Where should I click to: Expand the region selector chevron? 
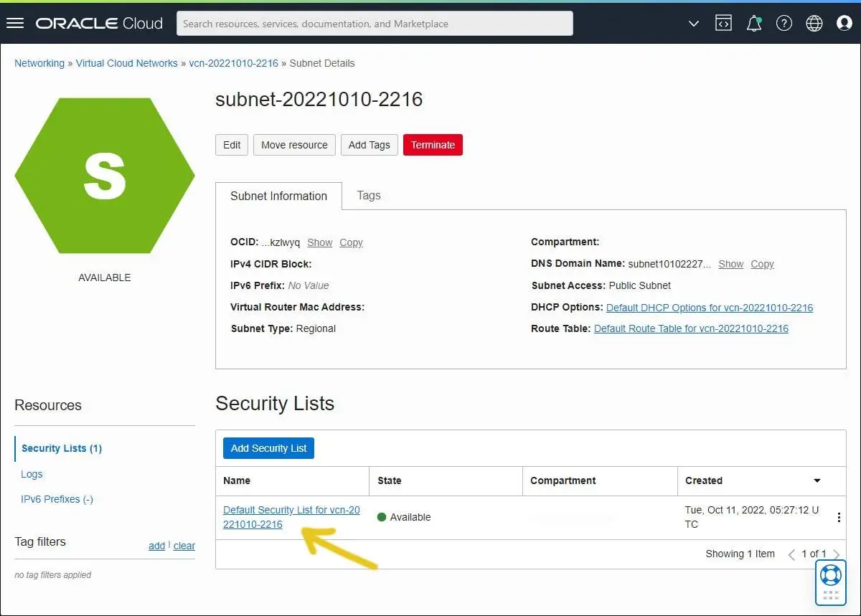694,24
